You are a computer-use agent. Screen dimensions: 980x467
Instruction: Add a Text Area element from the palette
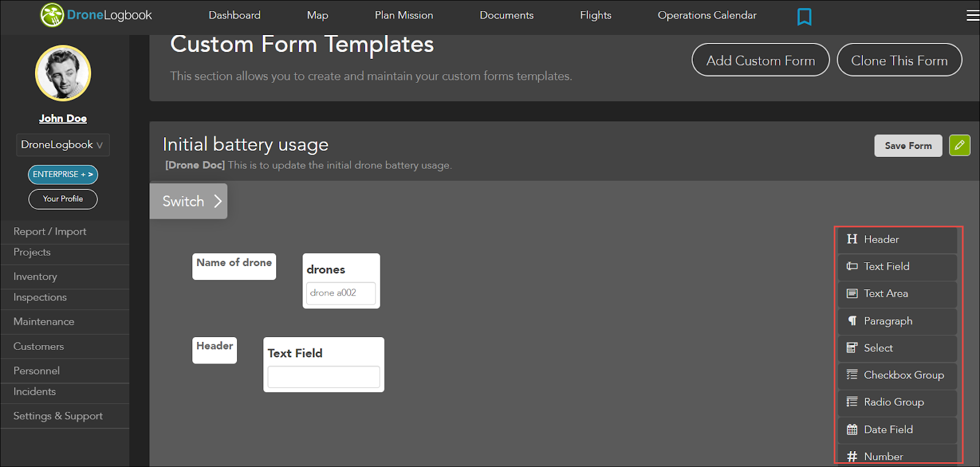tap(897, 294)
